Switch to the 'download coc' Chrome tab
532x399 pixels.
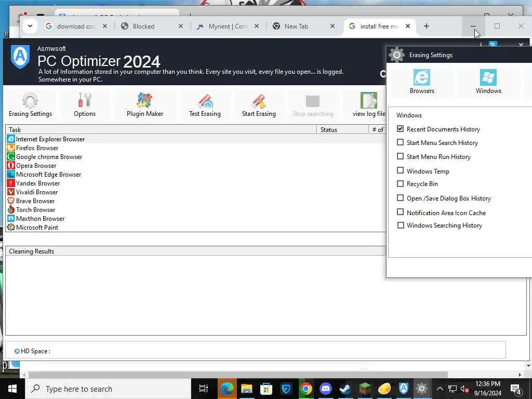click(76, 26)
